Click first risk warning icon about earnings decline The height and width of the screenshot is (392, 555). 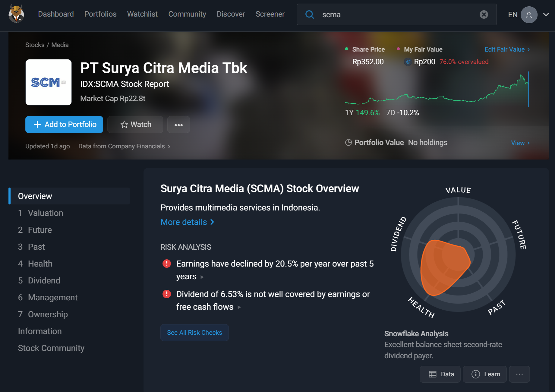coord(167,264)
